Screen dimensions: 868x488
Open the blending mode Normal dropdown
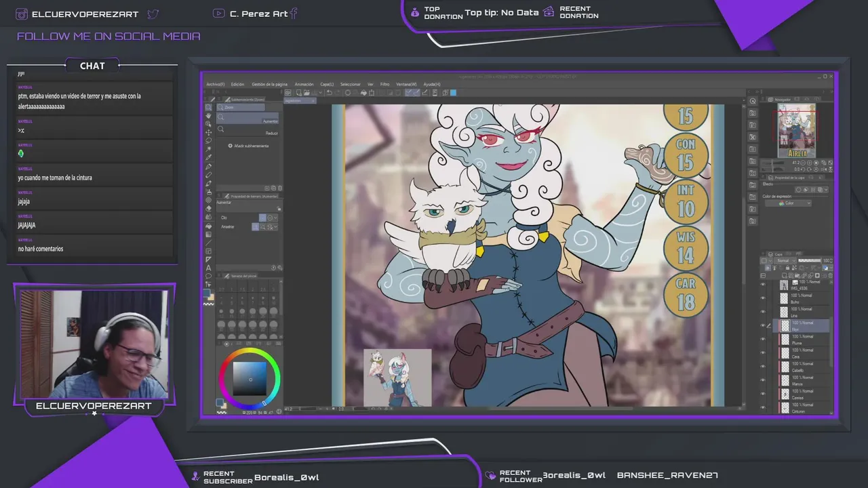(785, 260)
